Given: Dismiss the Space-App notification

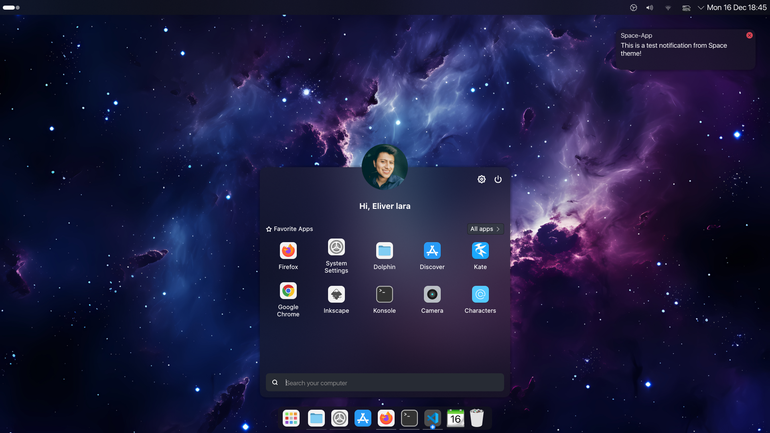Looking at the screenshot, I should 749,35.
